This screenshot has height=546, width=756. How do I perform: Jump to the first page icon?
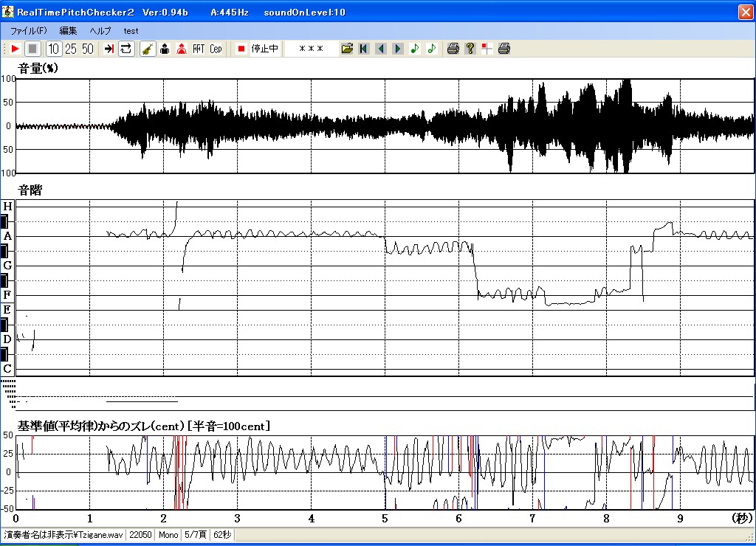(x=364, y=49)
